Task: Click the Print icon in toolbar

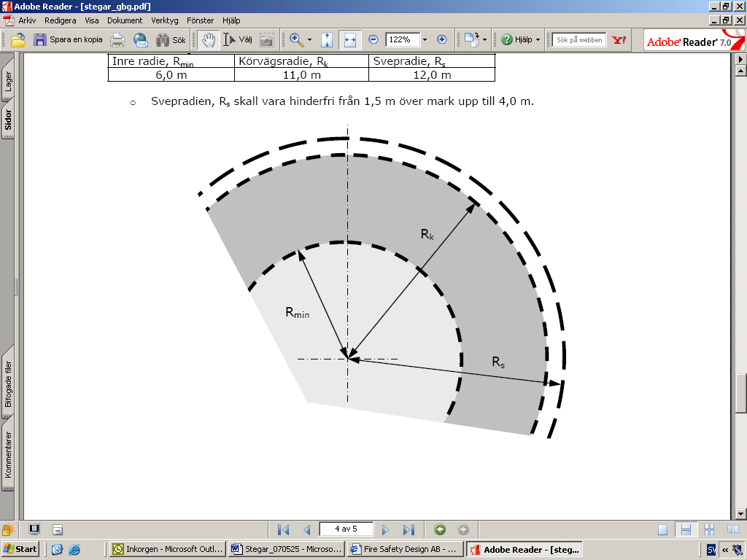Action: click(x=117, y=40)
